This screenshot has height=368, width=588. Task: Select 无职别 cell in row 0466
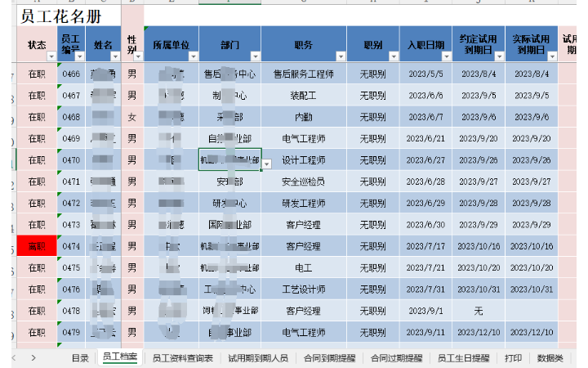(373, 74)
